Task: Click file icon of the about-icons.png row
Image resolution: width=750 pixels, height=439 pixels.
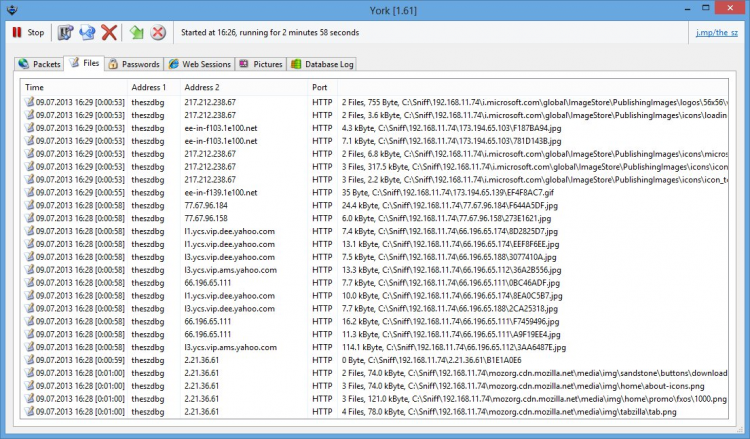Action: point(30,386)
